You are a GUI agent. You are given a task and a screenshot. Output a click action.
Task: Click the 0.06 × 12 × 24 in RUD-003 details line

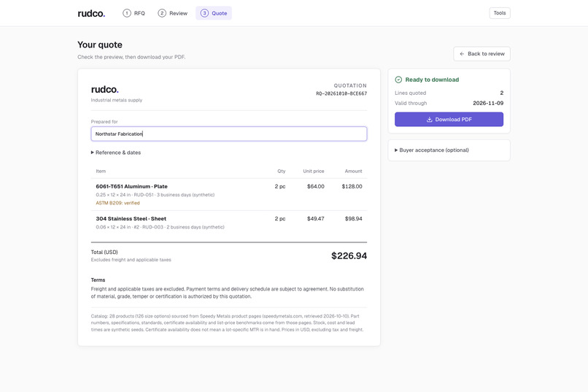[x=160, y=227]
